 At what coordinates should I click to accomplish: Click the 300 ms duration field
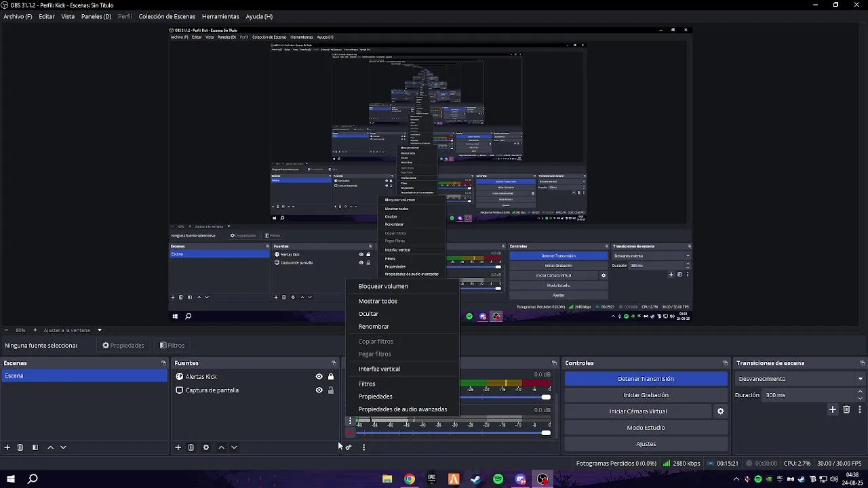point(808,395)
